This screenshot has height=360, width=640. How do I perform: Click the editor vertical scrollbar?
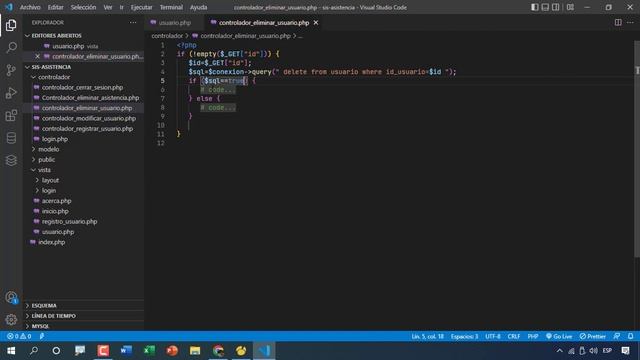tap(637, 149)
